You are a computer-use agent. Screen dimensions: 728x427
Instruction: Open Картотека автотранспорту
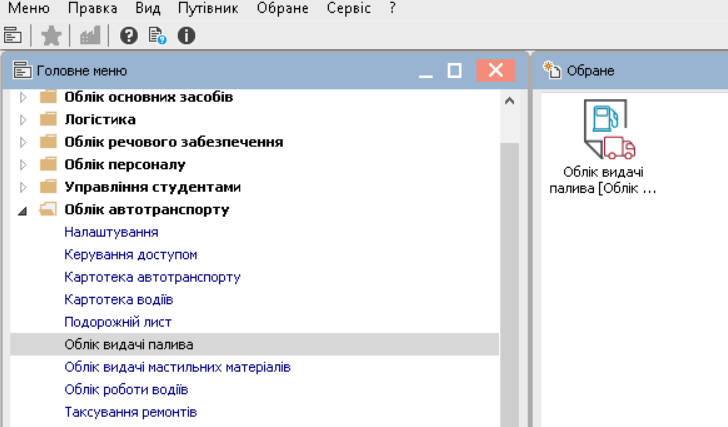tap(152, 277)
